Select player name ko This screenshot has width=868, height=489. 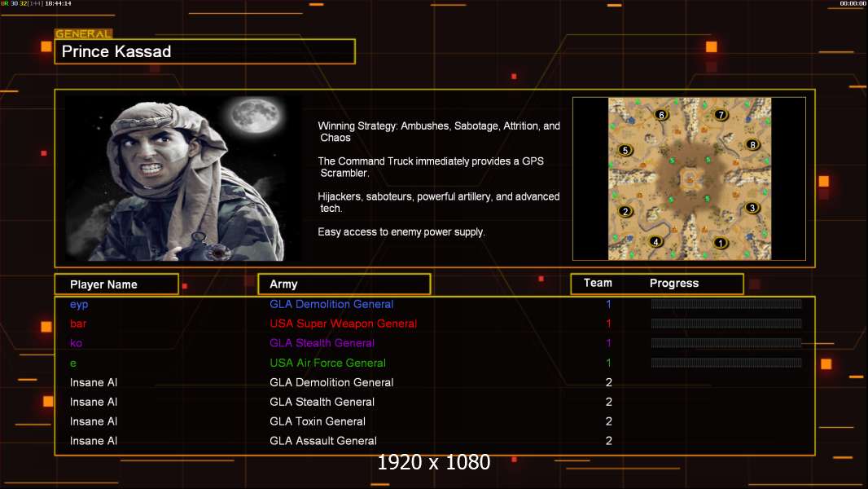tap(76, 343)
